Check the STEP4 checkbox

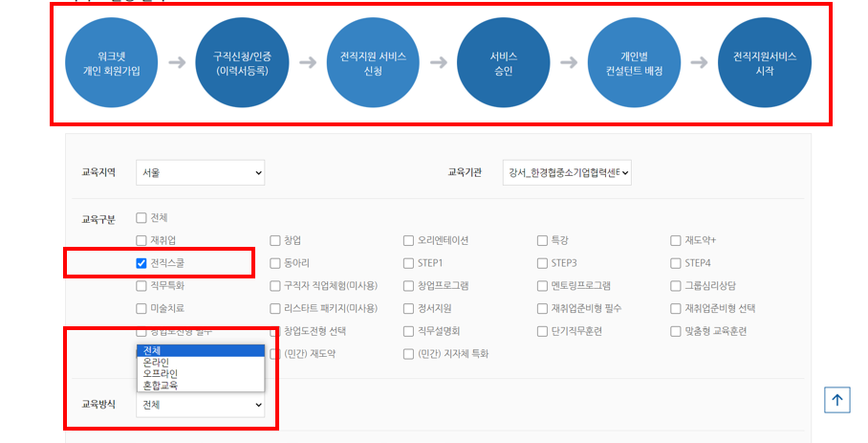point(675,263)
